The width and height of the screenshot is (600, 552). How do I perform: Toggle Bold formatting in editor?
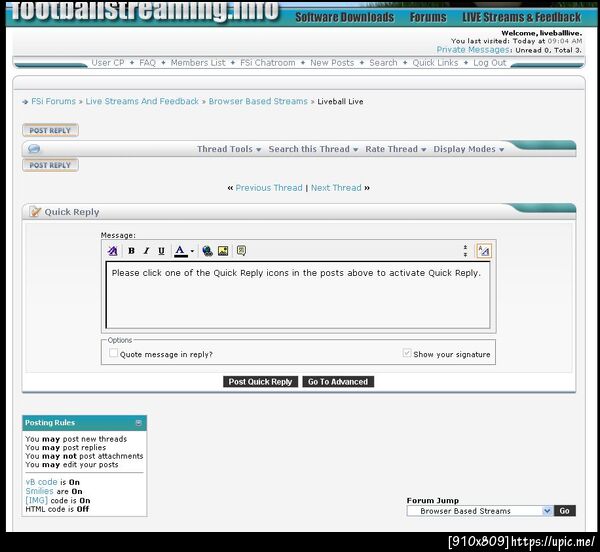[x=131, y=251]
